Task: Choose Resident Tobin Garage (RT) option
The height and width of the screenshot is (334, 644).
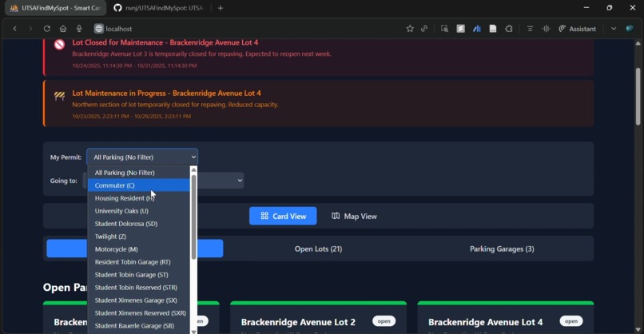Action: click(x=138, y=262)
